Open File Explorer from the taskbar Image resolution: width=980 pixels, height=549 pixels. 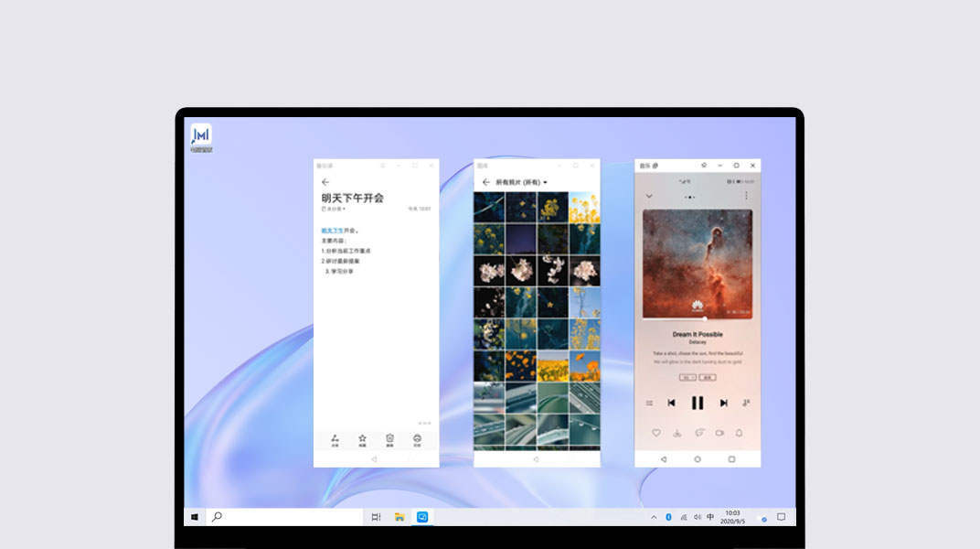pyautogui.click(x=399, y=517)
